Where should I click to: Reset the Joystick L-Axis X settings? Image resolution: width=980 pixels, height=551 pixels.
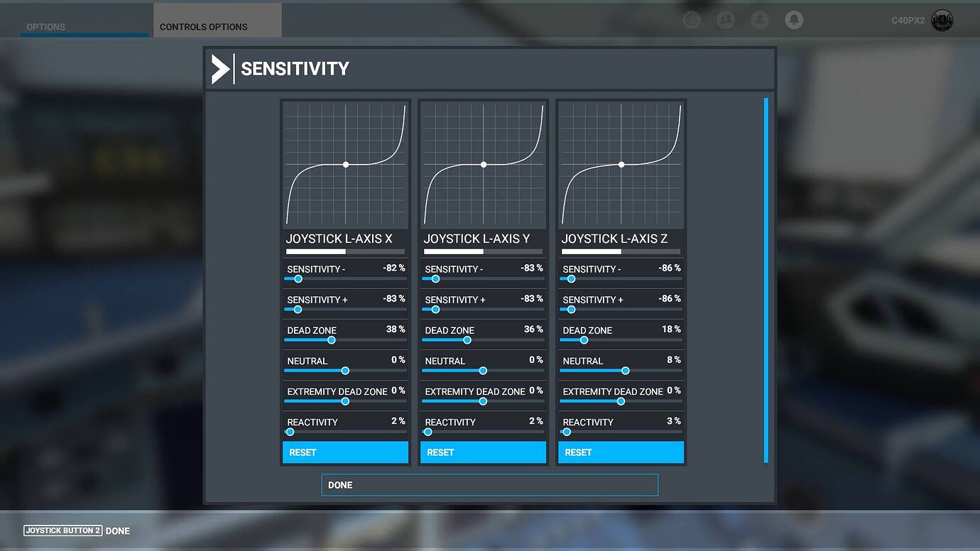[345, 452]
